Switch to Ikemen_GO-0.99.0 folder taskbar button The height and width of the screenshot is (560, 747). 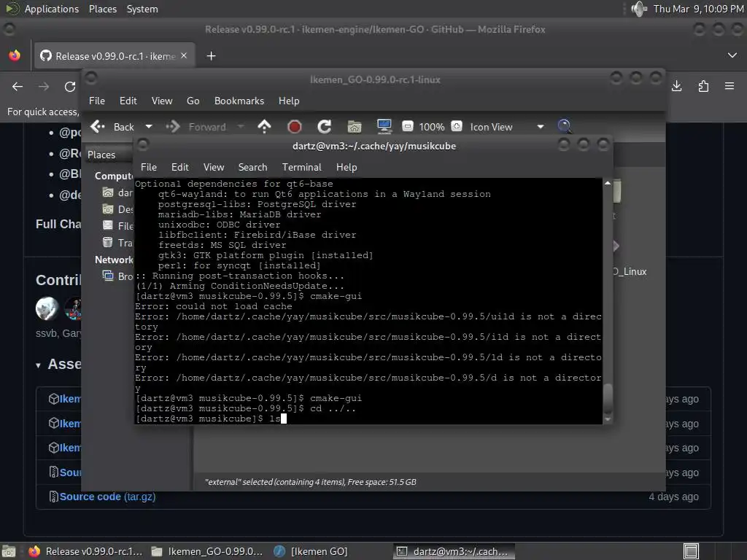point(207,551)
